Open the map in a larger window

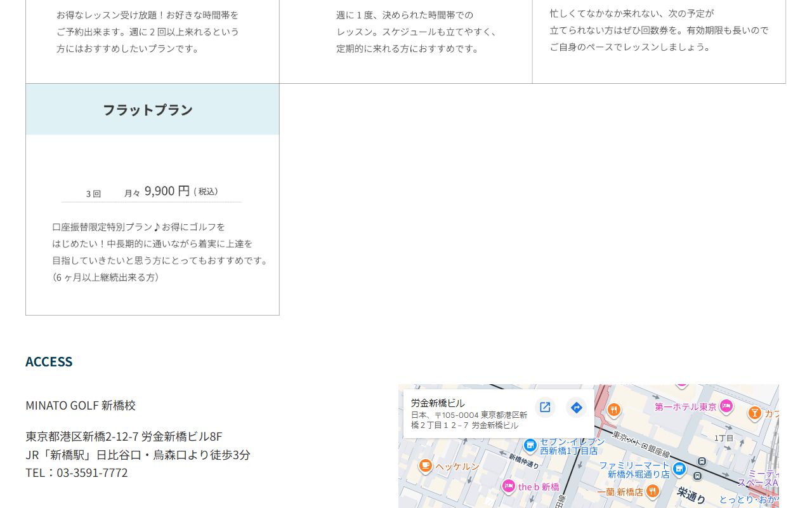tap(545, 407)
